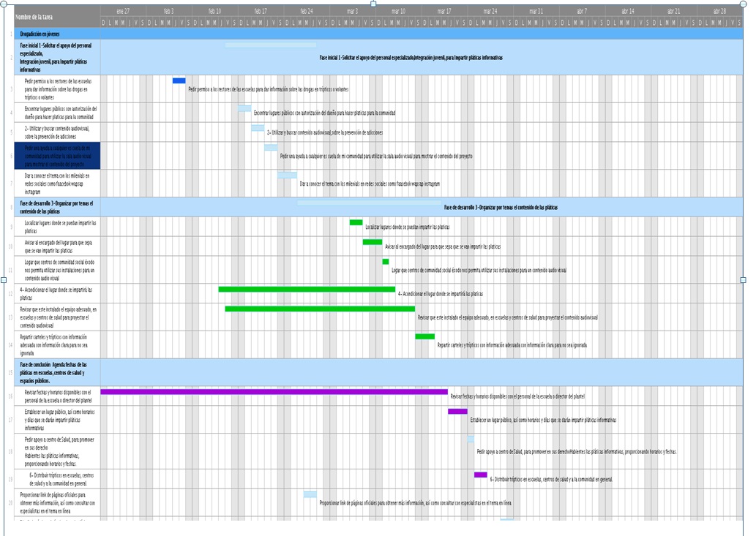Click the green bar for 'Avisar al encargado'
Screen dimensions: 756x536
click(x=373, y=242)
